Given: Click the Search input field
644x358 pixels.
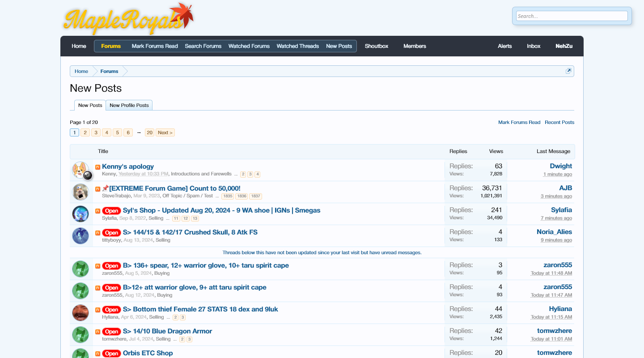Looking at the screenshot, I should click(572, 16).
